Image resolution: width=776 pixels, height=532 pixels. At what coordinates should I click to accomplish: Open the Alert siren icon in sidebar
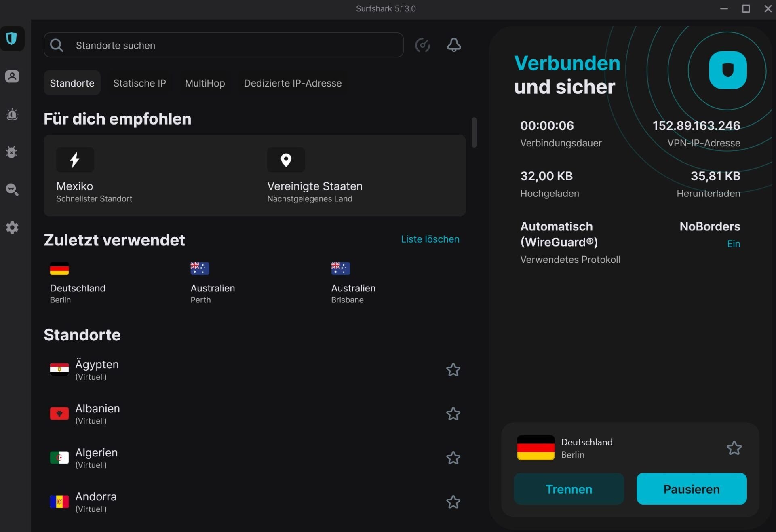pos(12,114)
